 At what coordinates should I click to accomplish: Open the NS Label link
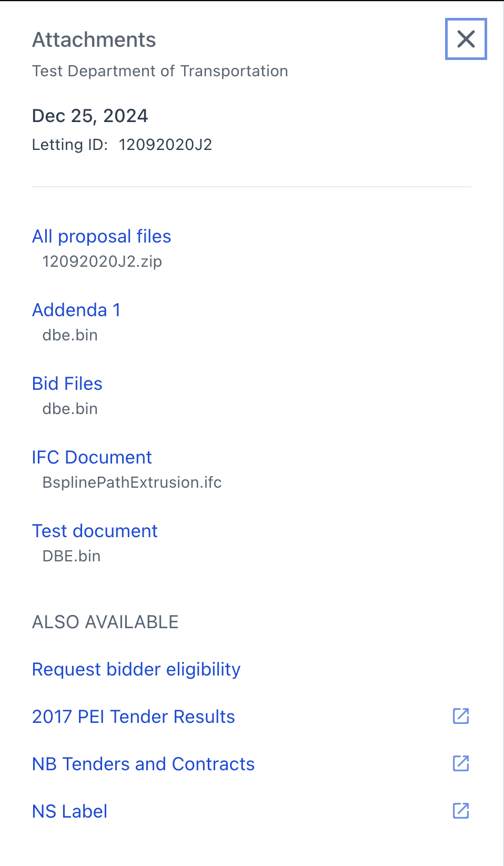coord(70,811)
